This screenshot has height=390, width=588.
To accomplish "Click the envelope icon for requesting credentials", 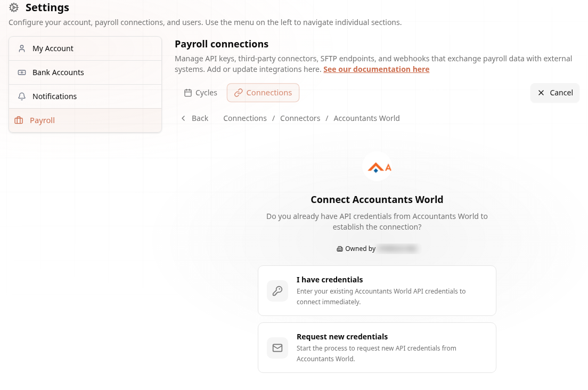I will (x=277, y=348).
